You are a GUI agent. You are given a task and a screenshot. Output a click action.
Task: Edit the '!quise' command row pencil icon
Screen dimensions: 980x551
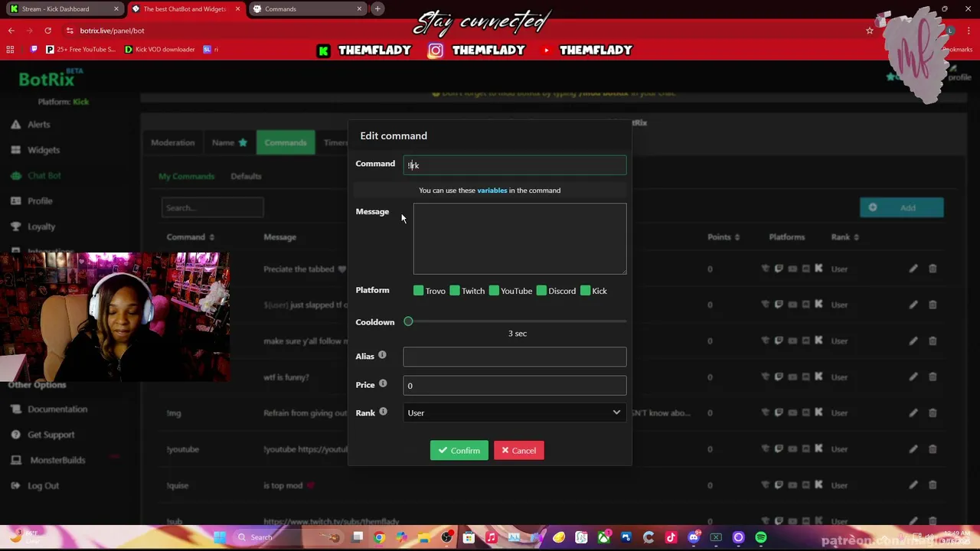click(x=913, y=485)
